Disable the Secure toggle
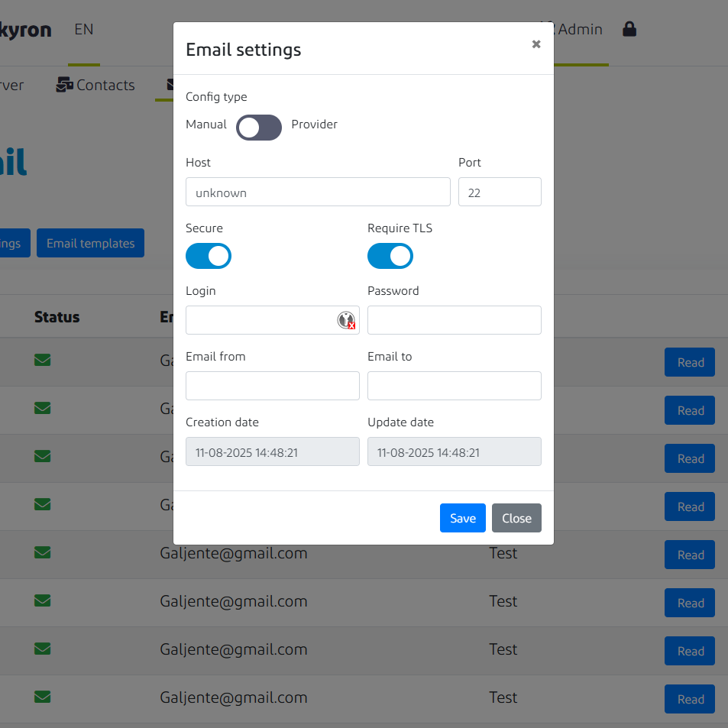 [x=208, y=256]
